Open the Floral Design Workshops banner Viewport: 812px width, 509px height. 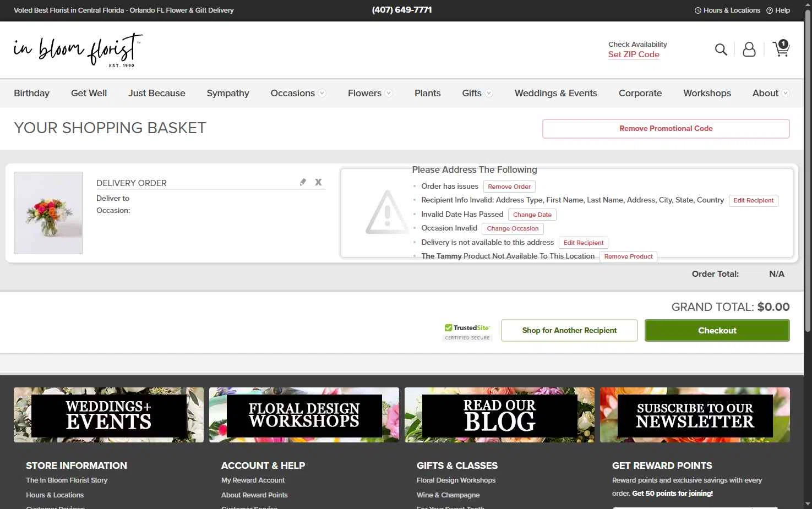[x=304, y=415]
